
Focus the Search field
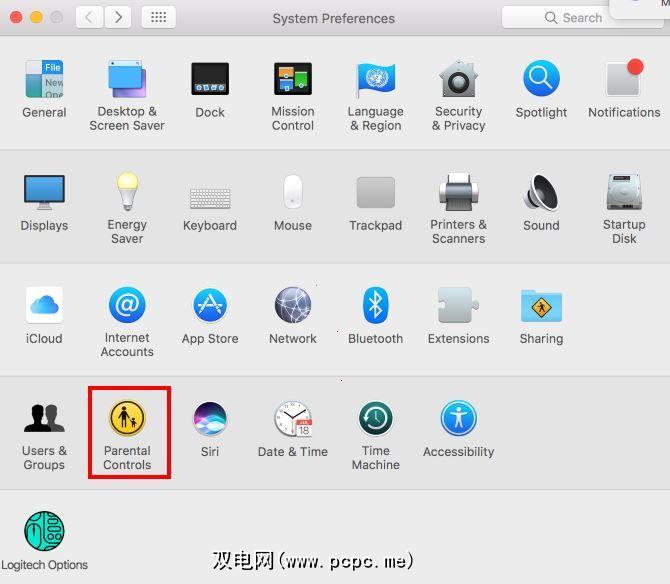click(582, 18)
